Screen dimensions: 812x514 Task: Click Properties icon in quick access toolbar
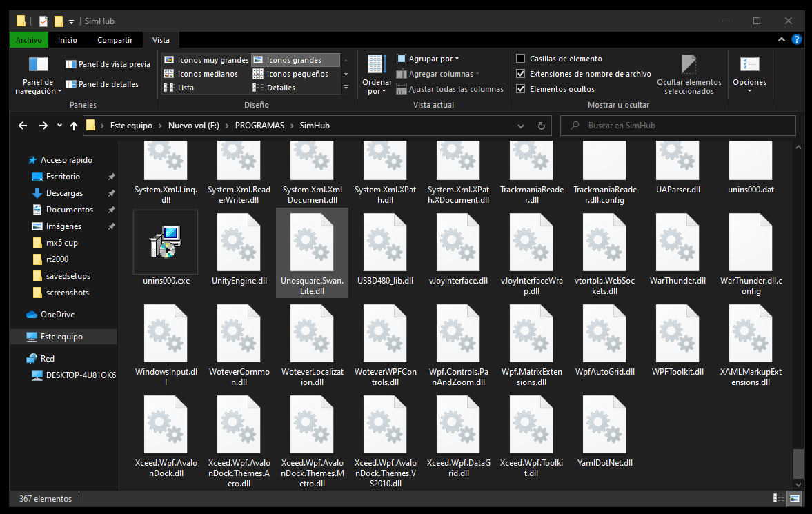coord(43,21)
